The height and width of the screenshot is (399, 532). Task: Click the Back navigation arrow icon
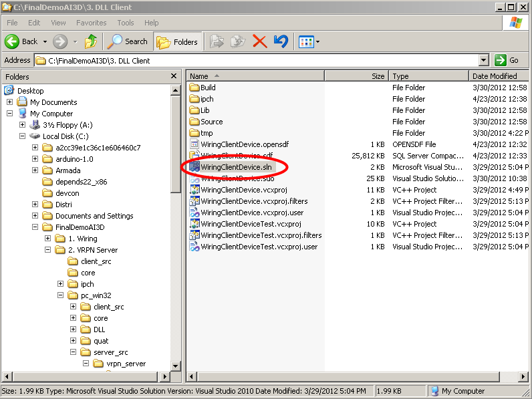pos(12,41)
